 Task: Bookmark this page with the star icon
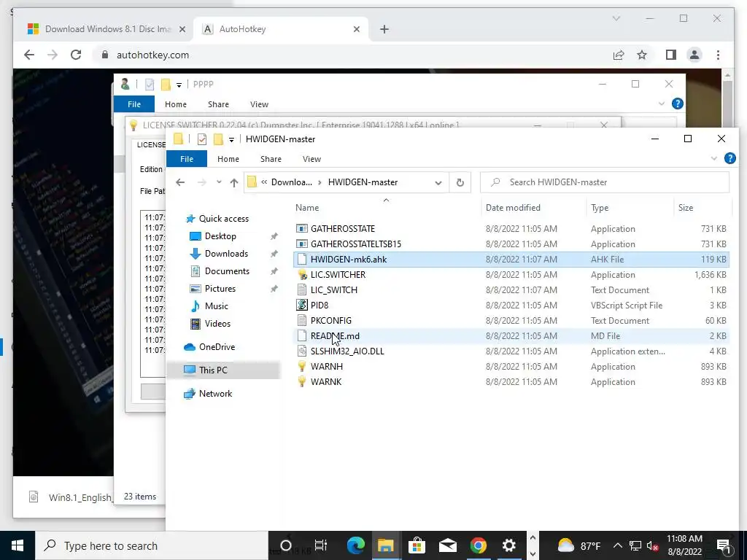tap(642, 55)
